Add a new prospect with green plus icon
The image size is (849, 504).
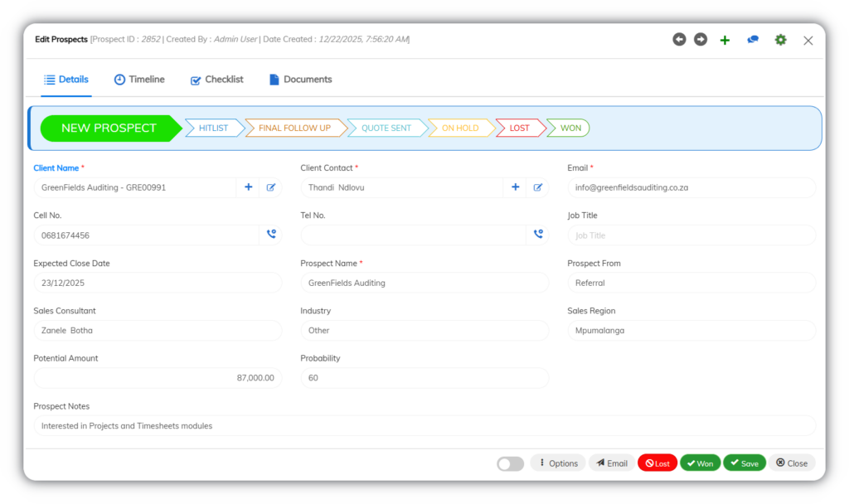(x=725, y=40)
